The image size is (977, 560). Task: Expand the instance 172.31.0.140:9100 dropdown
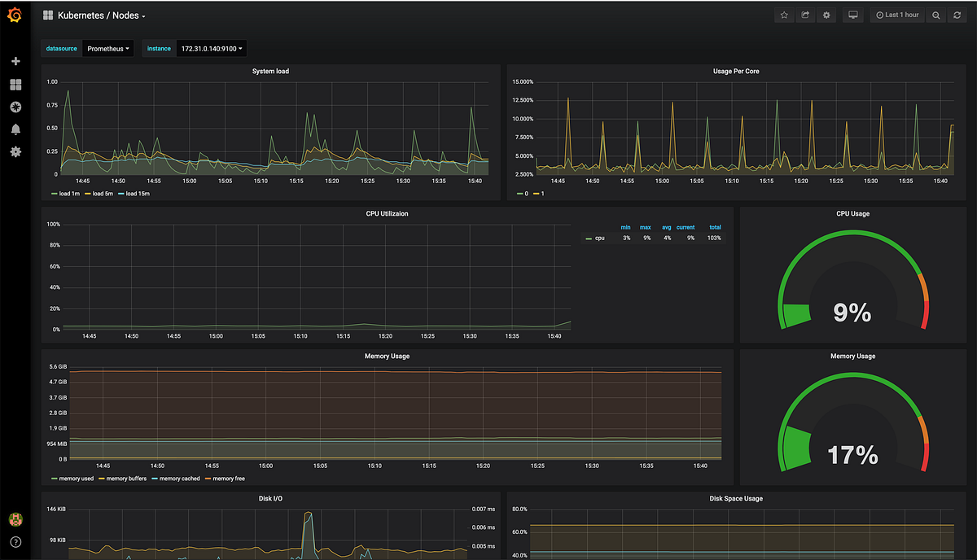point(211,49)
